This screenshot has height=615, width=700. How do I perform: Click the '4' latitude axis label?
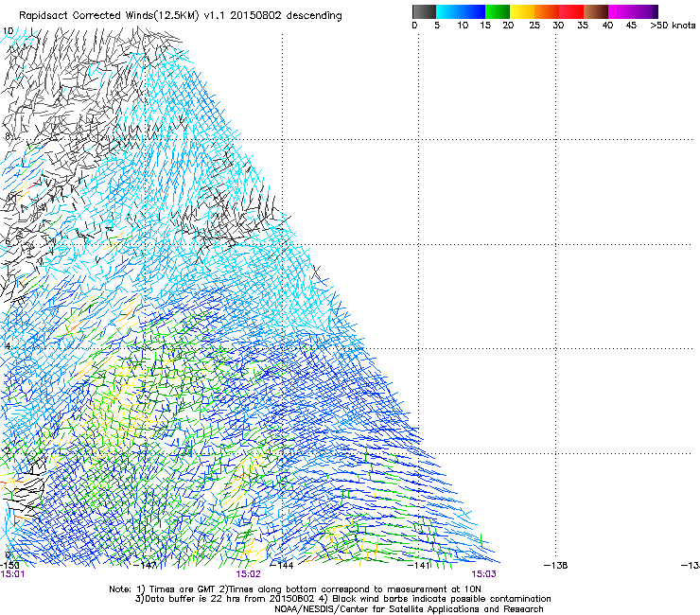click(8, 346)
